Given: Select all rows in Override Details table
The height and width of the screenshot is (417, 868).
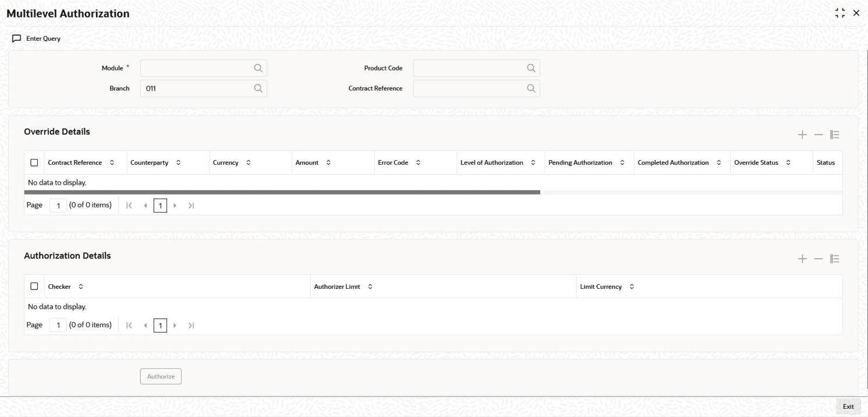Looking at the screenshot, I should pos(34,162).
